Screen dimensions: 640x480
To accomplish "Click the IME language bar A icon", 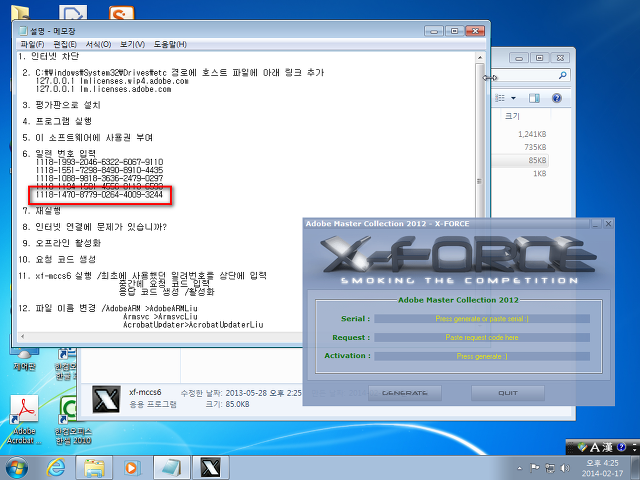I will pyautogui.click(x=595, y=447).
